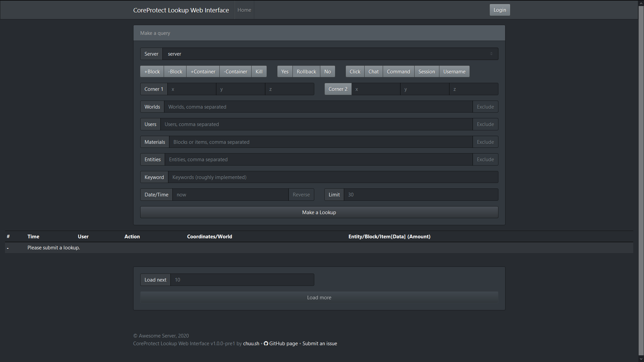Toggle the -Container action filter
The image size is (644, 362).
(x=235, y=72)
